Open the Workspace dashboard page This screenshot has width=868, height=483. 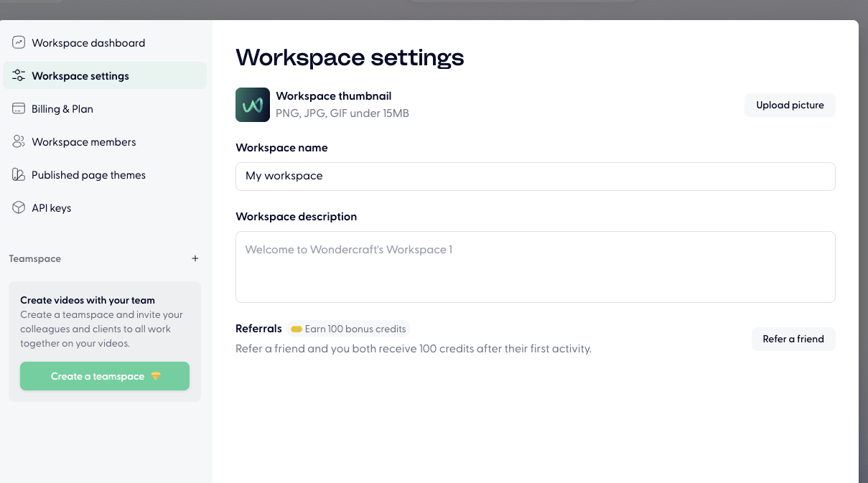pos(88,43)
